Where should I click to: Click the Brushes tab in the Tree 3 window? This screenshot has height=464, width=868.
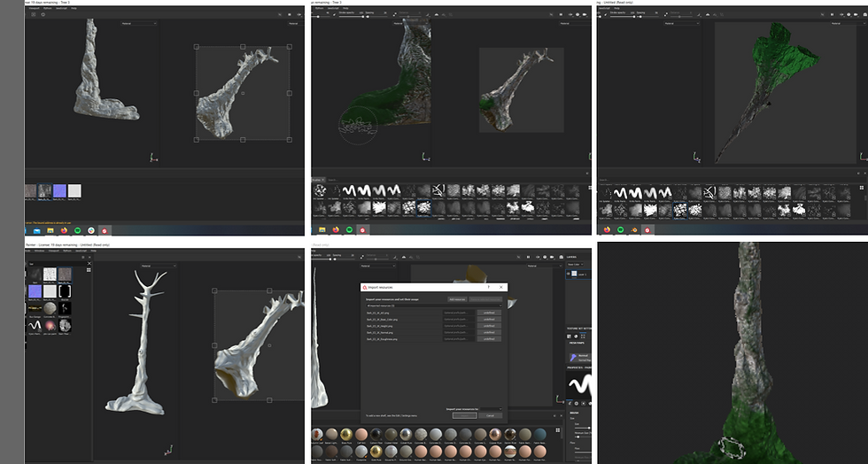pos(317,180)
